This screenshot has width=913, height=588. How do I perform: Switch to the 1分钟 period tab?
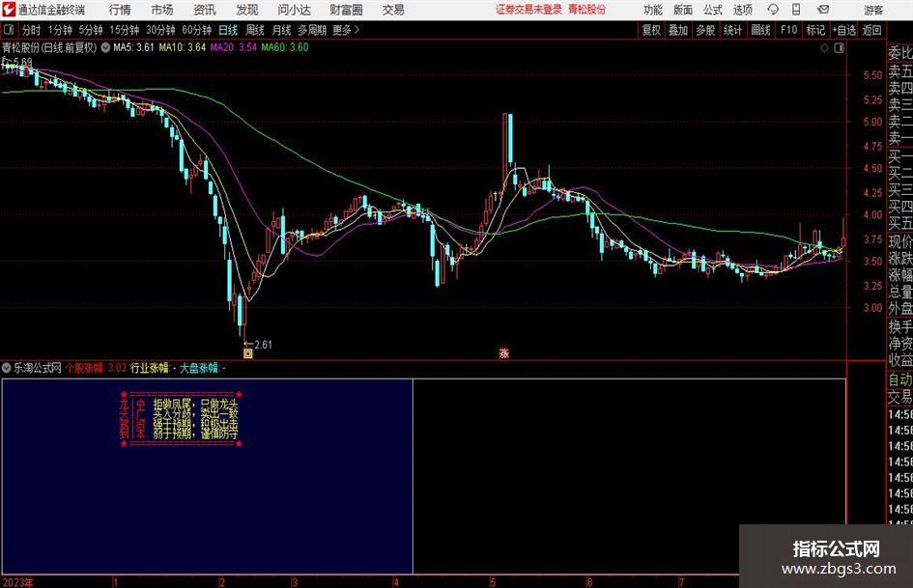tap(60, 30)
